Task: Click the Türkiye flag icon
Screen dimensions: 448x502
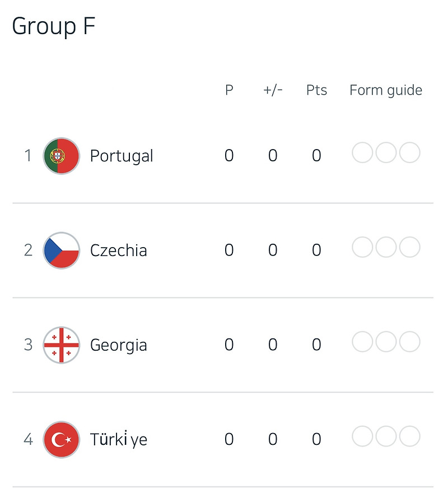Action: 62,439
